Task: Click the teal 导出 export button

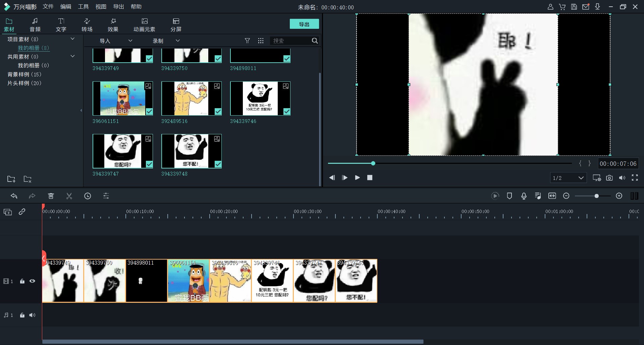Action: pos(304,24)
